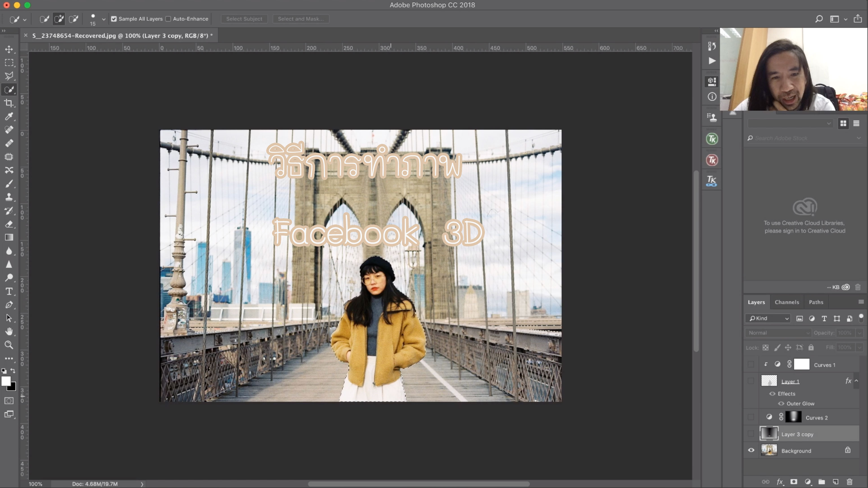Select the Eraser tool

click(9, 224)
